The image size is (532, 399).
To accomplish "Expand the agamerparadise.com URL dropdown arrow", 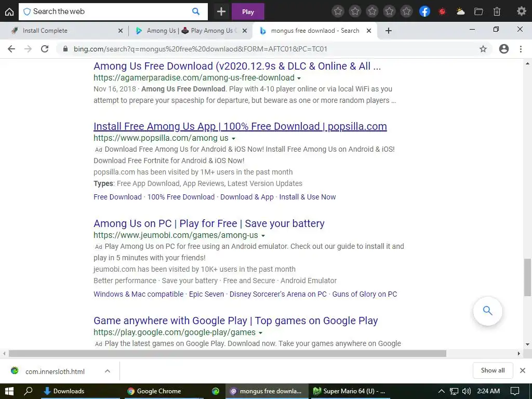I will pos(299,78).
